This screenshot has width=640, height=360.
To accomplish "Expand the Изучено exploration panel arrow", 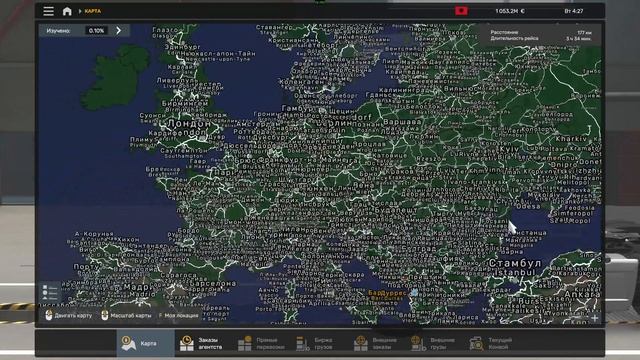I will pyautogui.click(x=119, y=30).
